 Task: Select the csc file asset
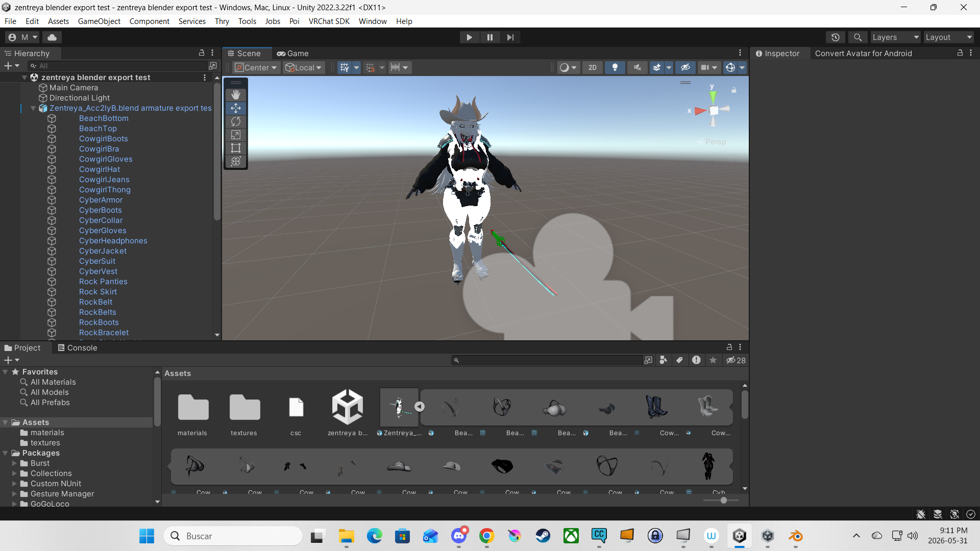tap(296, 412)
